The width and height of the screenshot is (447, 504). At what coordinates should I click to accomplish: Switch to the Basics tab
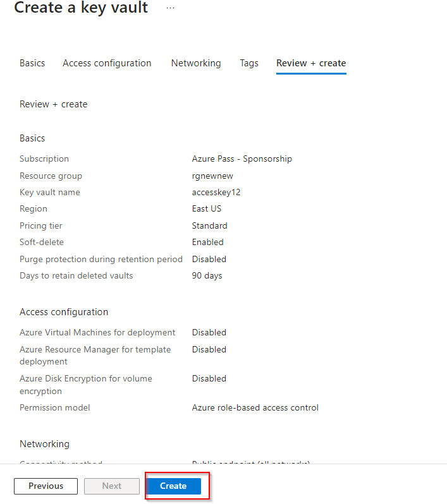pos(32,63)
